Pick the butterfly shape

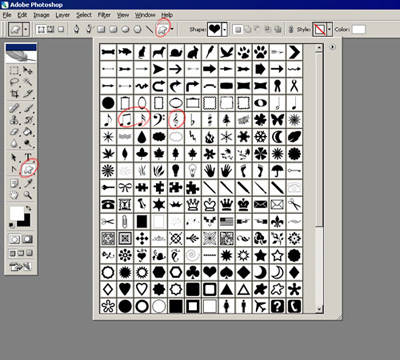click(277, 119)
